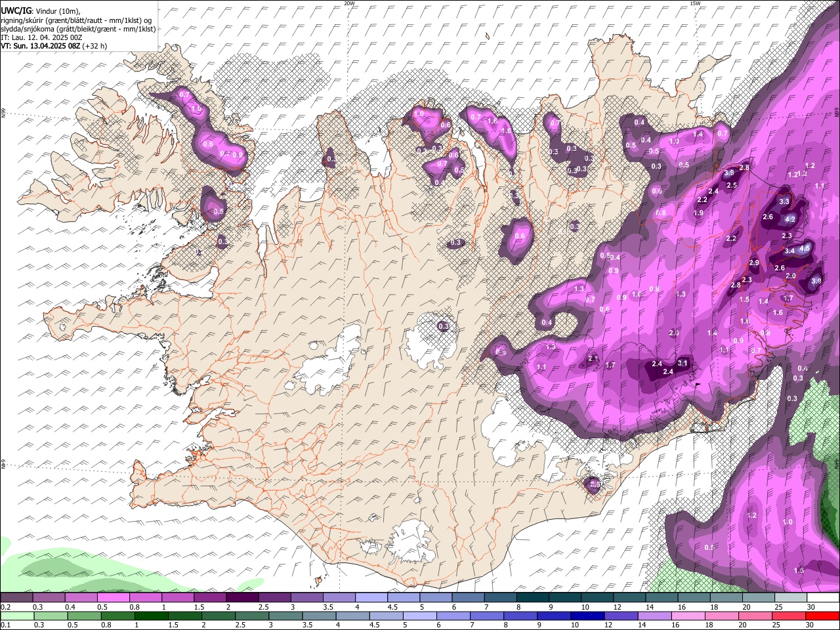
Task: Select snow scale swatch between 1 and 1.5
Action: 177,598
